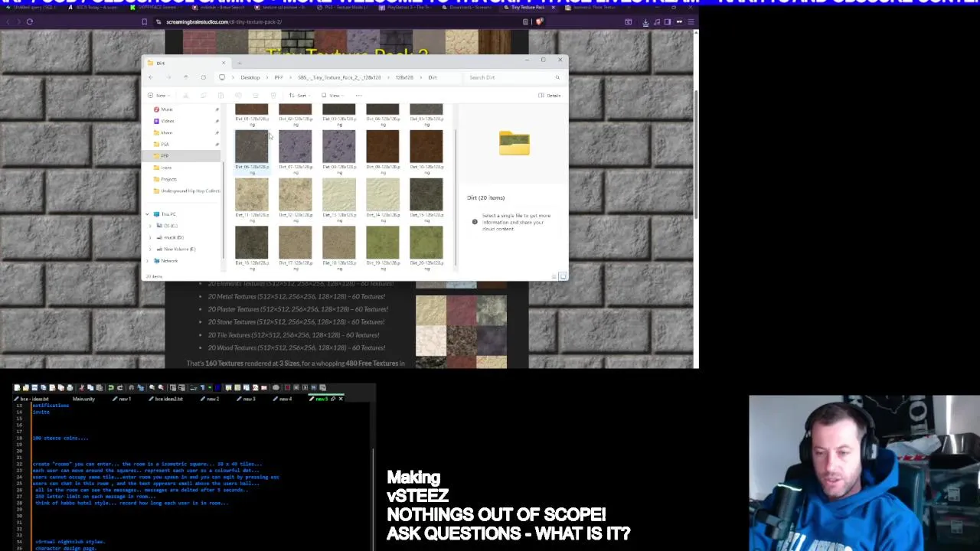
Task: Select the purple Dirt_07 texture thumbnail
Action: 296,146
